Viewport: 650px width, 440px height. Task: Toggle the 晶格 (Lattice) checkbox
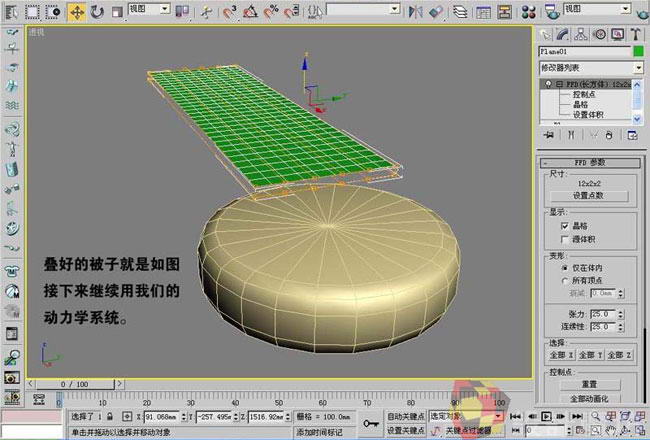(x=566, y=227)
